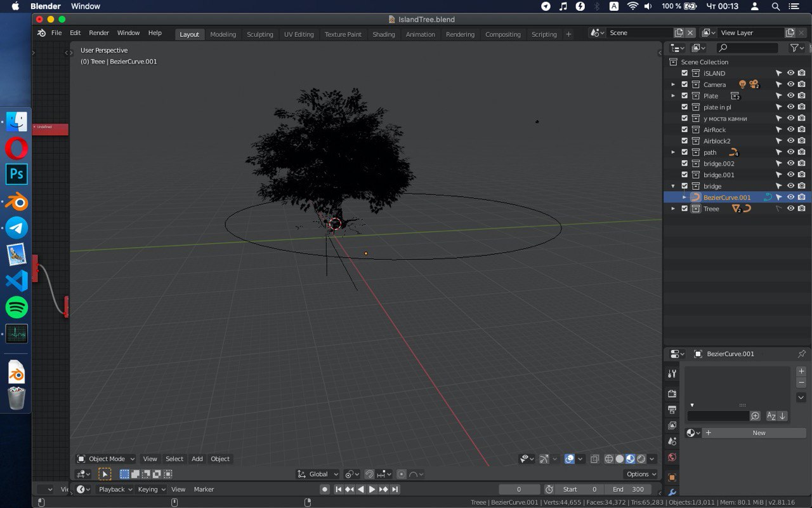Open the Modifiers properties tab
Image resolution: width=812 pixels, height=508 pixels.
click(672, 492)
